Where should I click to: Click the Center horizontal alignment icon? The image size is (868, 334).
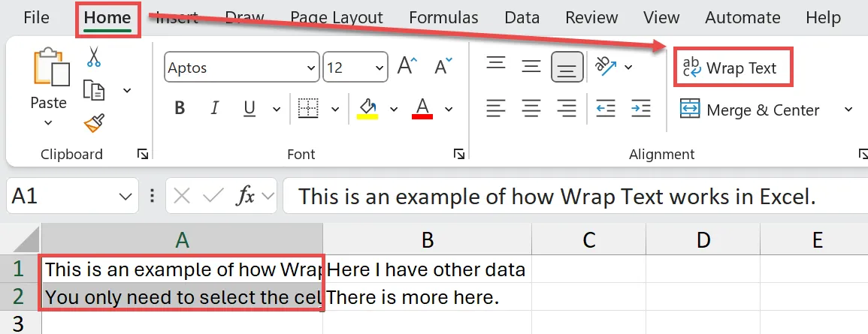point(531,108)
